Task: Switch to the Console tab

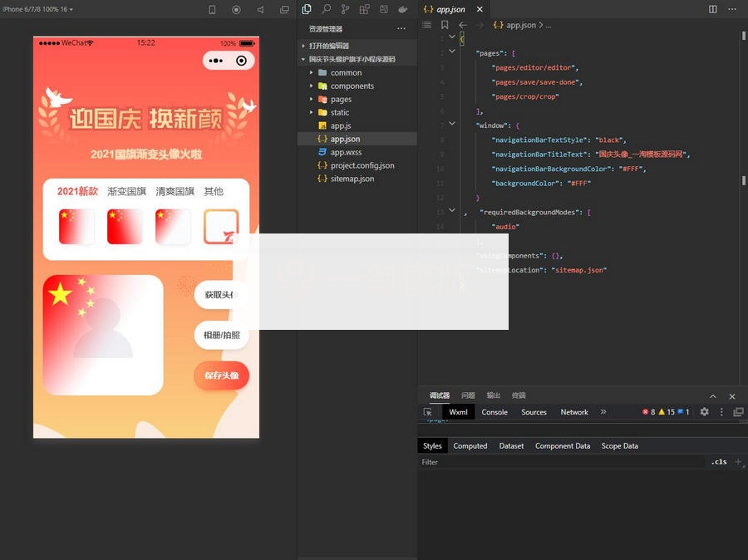Action: pos(495,412)
